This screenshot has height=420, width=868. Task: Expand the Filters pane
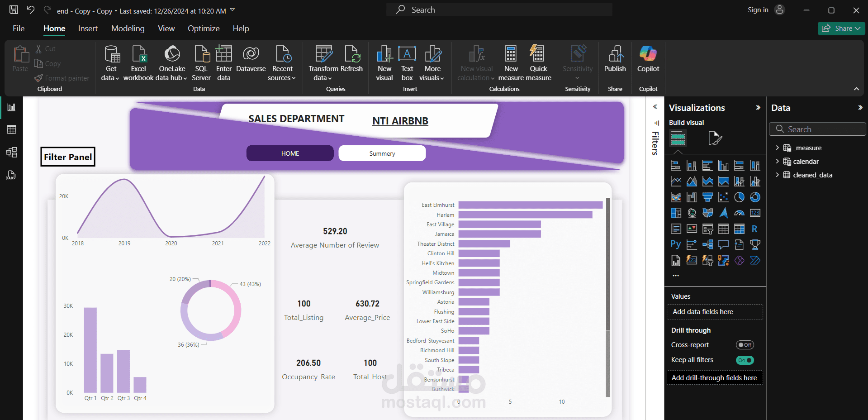[655, 107]
